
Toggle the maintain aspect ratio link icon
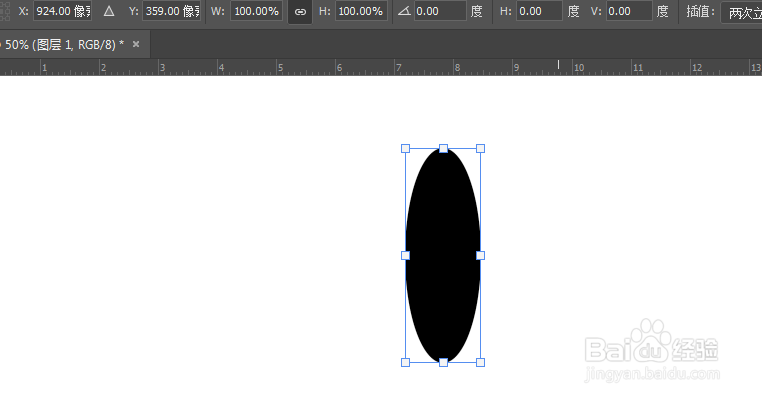[300, 12]
